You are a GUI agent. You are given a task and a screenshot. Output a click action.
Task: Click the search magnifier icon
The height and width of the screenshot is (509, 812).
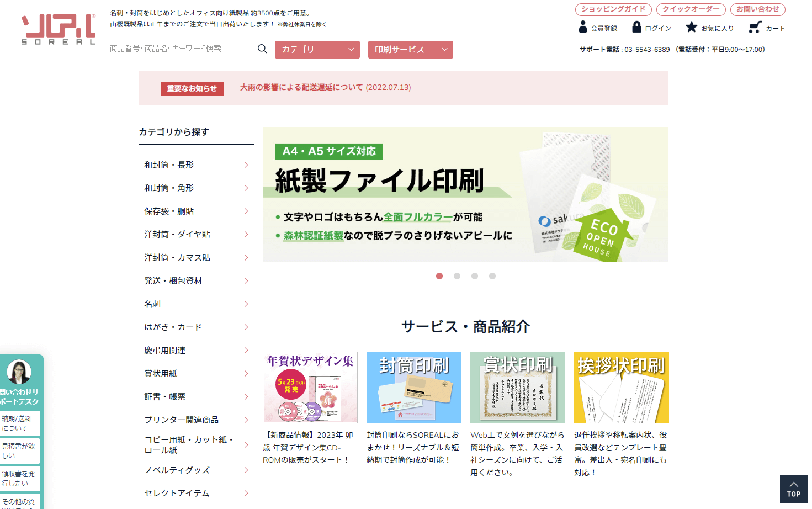262,49
